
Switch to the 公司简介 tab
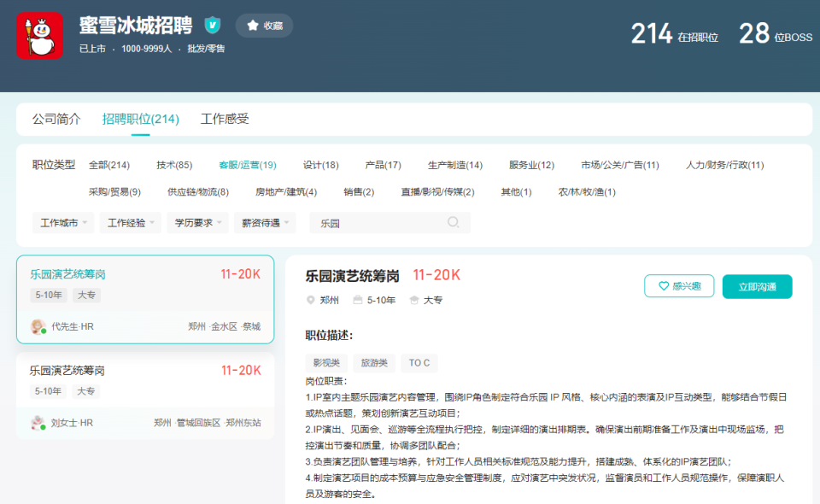[56, 120]
